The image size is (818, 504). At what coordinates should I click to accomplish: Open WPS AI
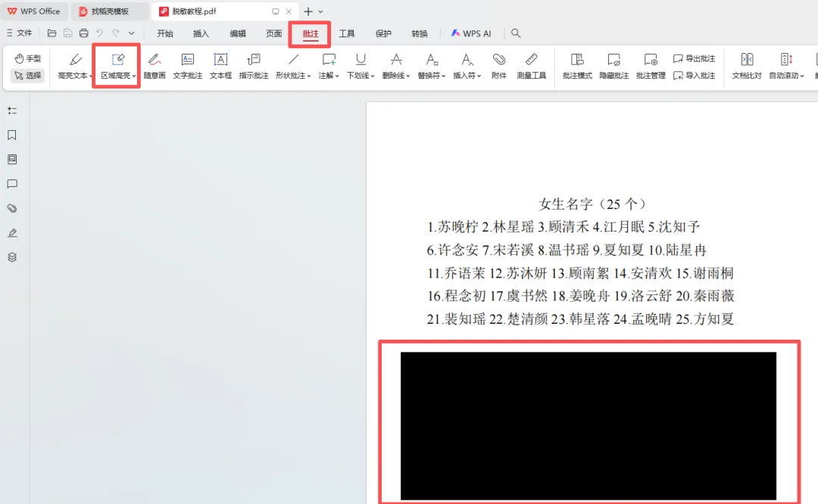pos(471,33)
